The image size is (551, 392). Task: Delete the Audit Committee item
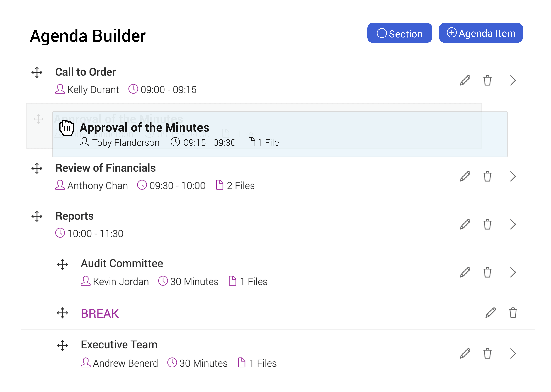487,272
